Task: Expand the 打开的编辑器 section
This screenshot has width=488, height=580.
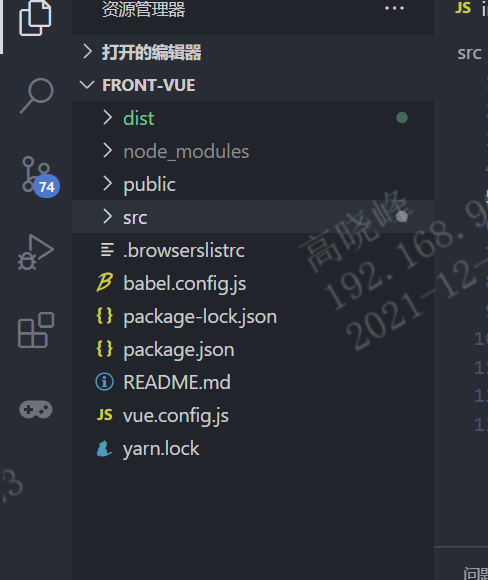Action: tap(253, 52)
